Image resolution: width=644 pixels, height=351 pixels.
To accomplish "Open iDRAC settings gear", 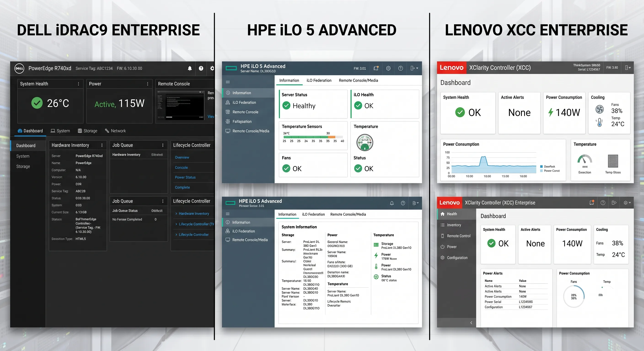I will point(212,68).
